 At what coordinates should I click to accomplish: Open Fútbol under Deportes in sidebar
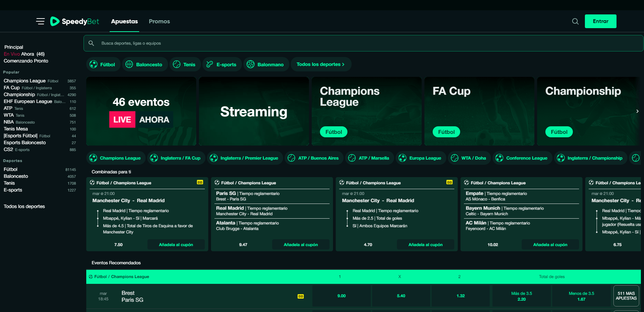(40, 170)
